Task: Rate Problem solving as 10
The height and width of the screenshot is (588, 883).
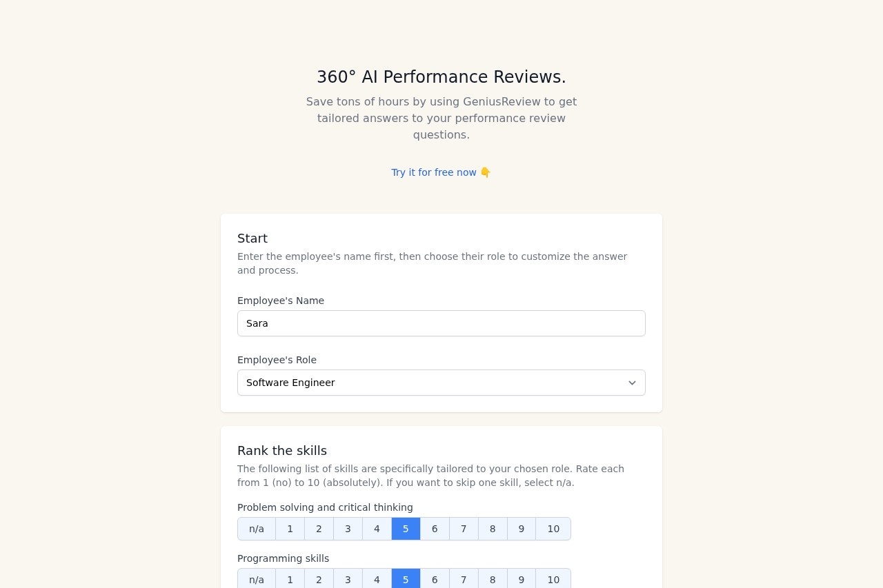Action: click(553, 529)
